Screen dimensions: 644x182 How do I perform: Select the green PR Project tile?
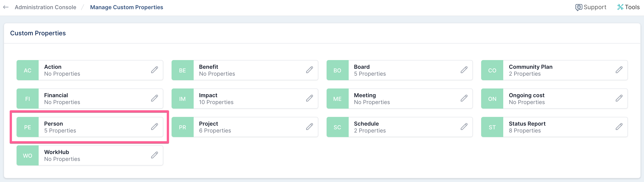(182, 127)
